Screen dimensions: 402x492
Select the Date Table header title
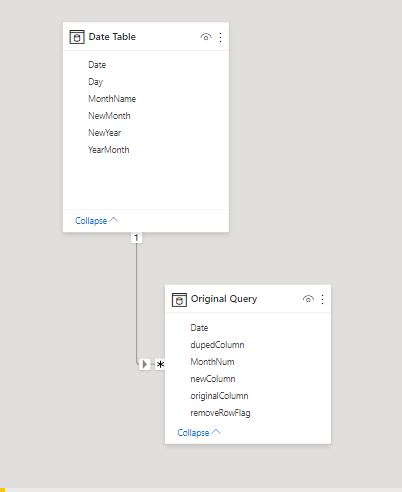(112, 37)
